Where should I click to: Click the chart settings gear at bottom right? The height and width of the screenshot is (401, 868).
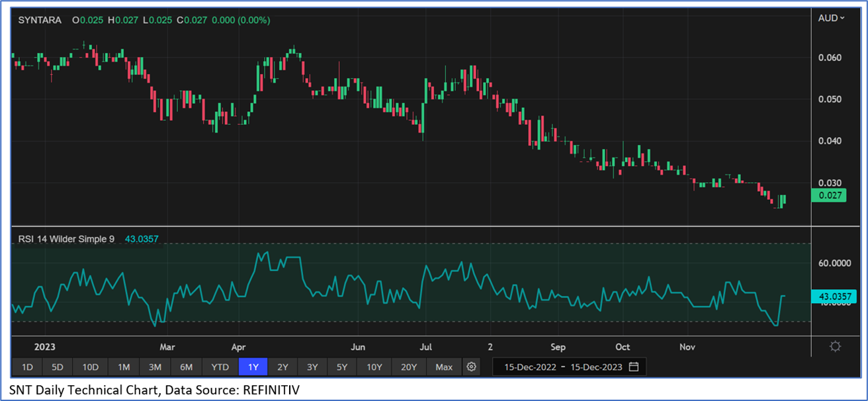coord(835,347)
